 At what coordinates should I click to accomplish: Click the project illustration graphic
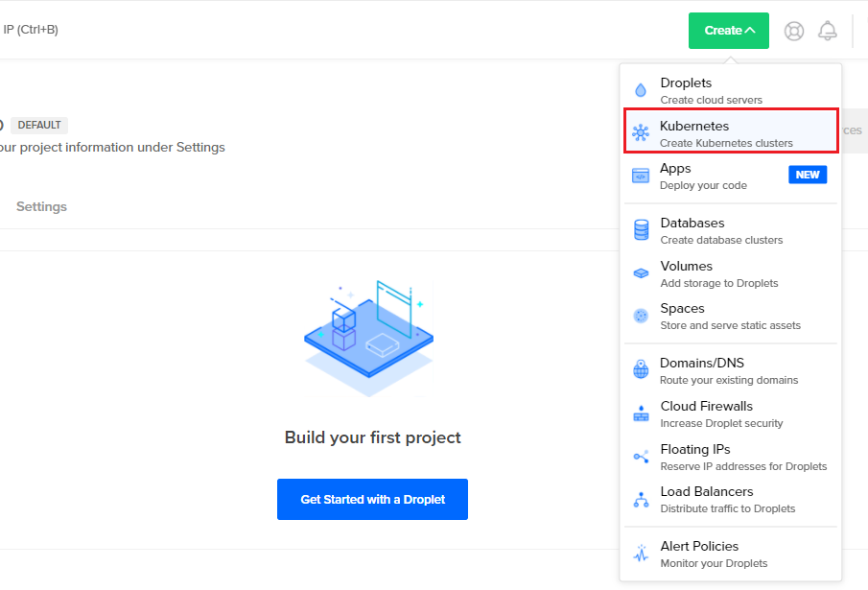[368, 338]
